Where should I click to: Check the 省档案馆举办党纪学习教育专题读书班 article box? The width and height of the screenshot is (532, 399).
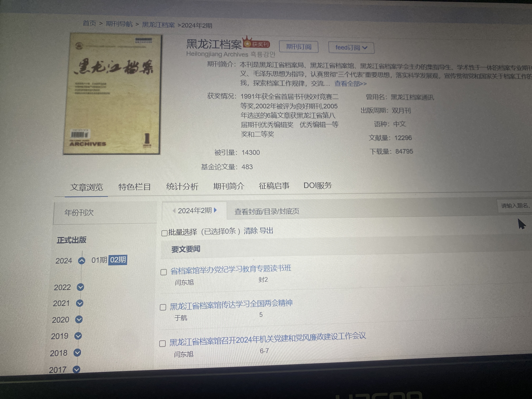pyautogui.click(x=164, y=272)
